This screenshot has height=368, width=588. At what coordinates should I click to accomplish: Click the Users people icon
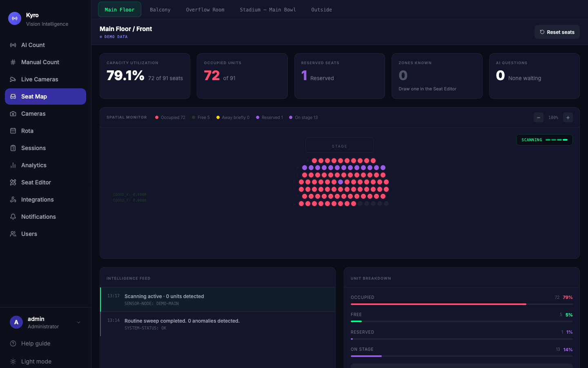(x=13, y=234)
